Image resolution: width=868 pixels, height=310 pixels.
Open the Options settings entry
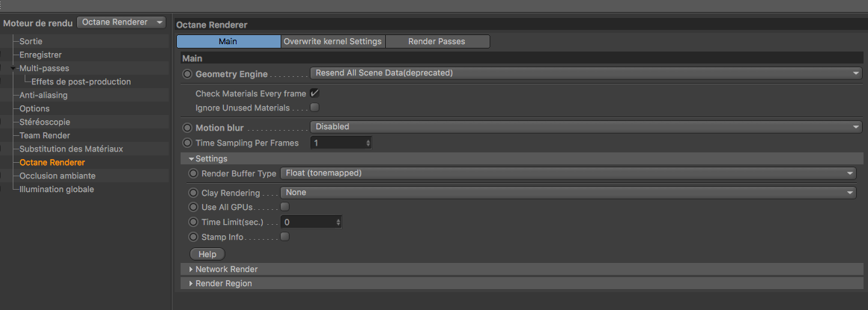pos(34,108)
